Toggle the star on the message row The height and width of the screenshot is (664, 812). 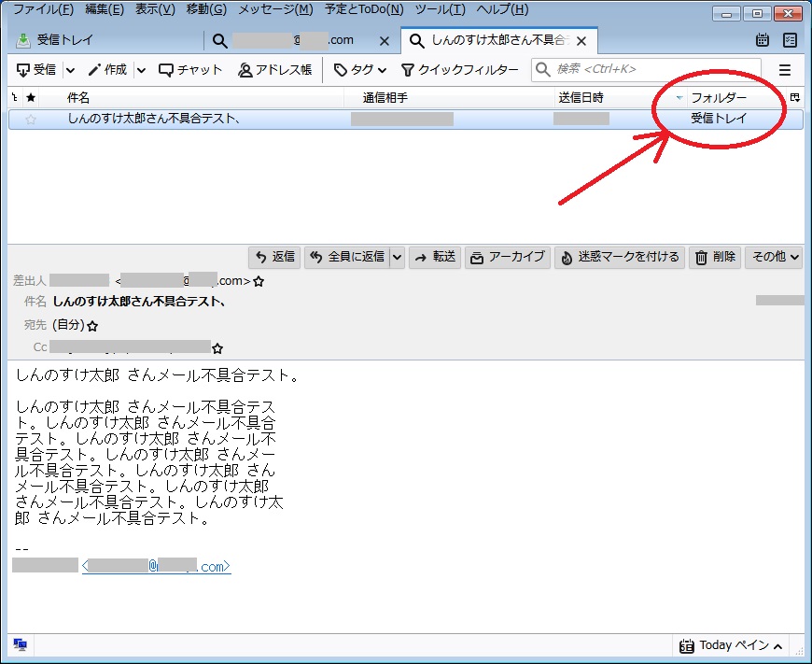[31, 120]
